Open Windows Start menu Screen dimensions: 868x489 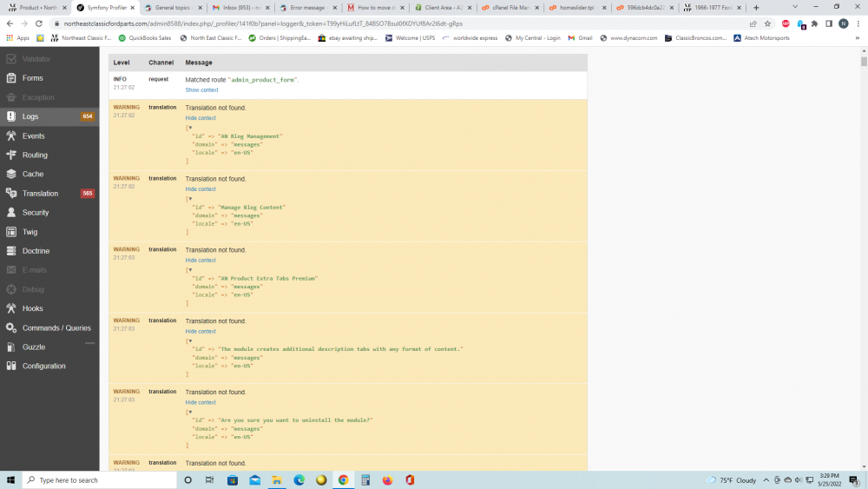coord(10,480)
